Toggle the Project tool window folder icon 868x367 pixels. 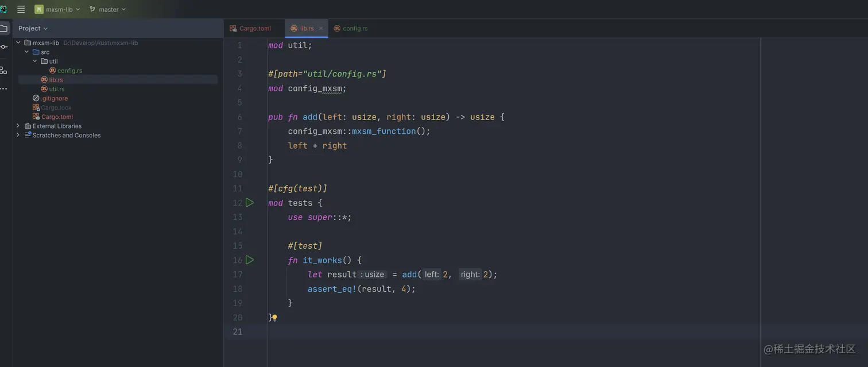click(4, 28)
